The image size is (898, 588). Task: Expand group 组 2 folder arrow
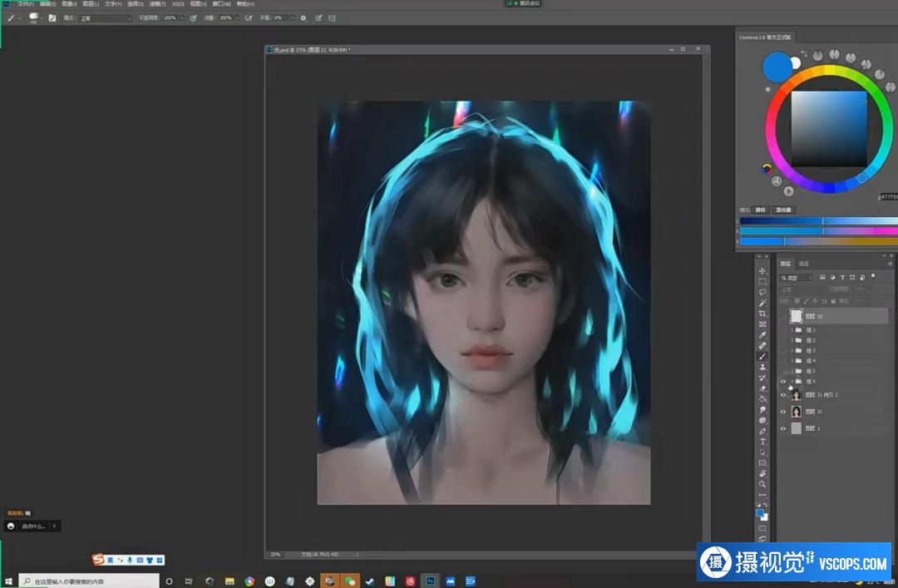pos(792,340)
